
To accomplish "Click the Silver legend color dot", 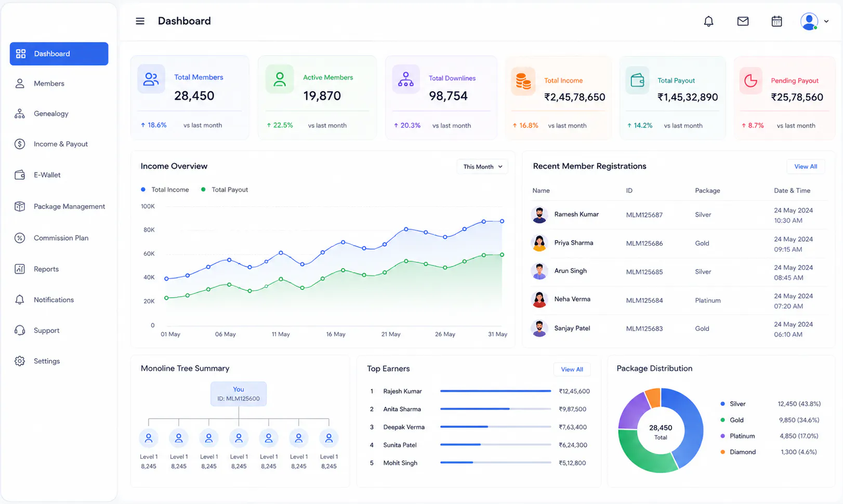I will 722,404.
